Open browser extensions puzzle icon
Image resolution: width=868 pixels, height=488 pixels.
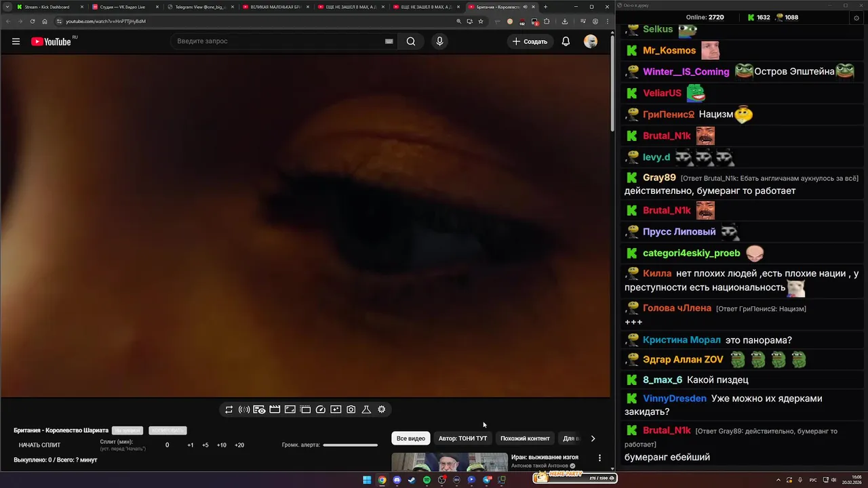coord(547,21)
